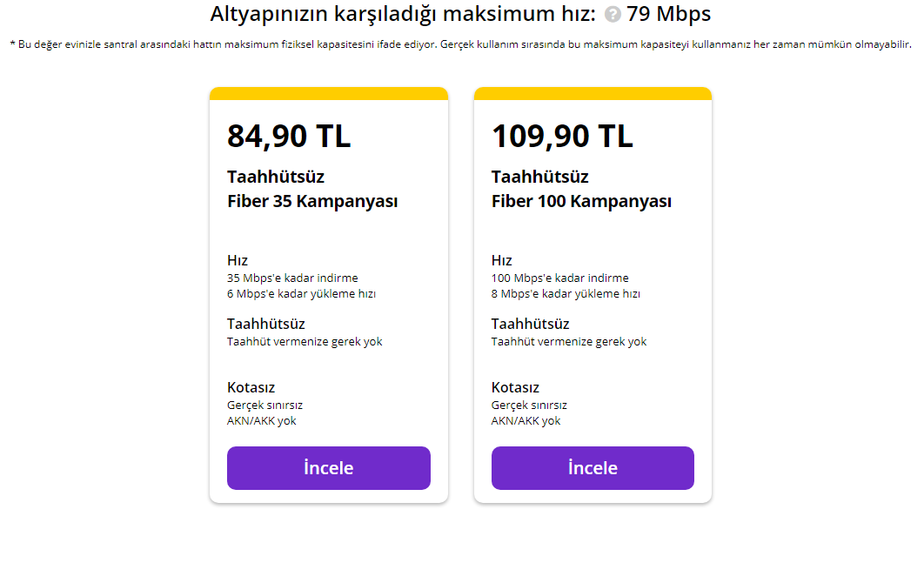Click the Hız label on Fiber 35 card
924x563 pixels.
[x=237, y=259]
